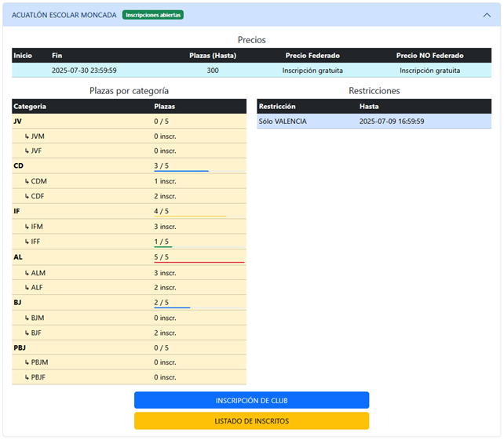The width and height of the screenshot is (504, 440).
Task: Click the Inscripciones abiertas badge
Action: tap(153, 15)
